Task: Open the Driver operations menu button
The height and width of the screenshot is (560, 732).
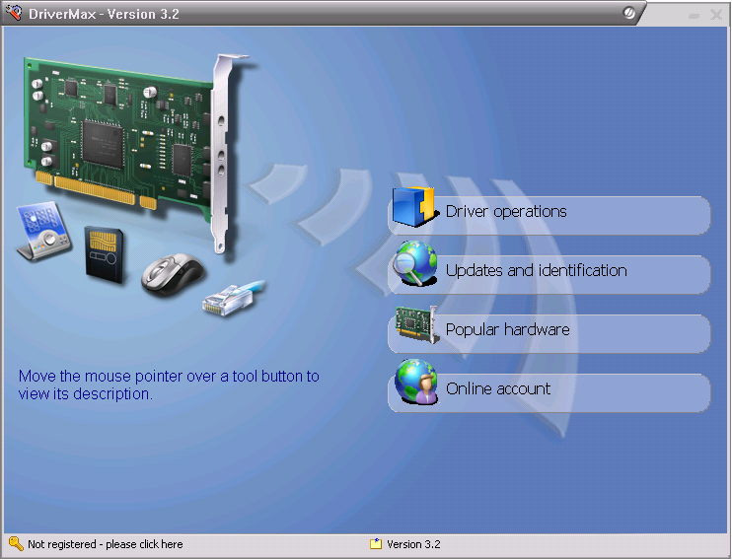Action: pos(549,215)
